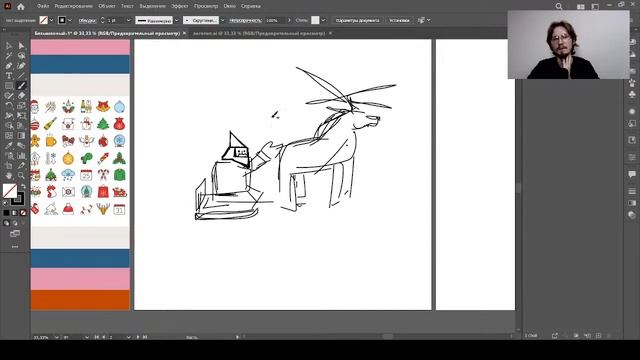640x360 pixels.
Task: Select the Gradient tool
Action: click(21, 136)
